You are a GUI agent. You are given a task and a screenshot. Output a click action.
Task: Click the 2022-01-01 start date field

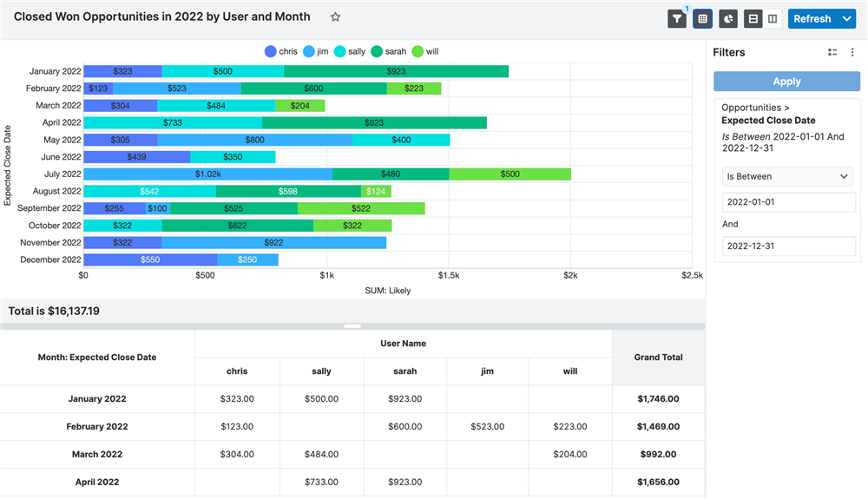[x=788, y=202]
